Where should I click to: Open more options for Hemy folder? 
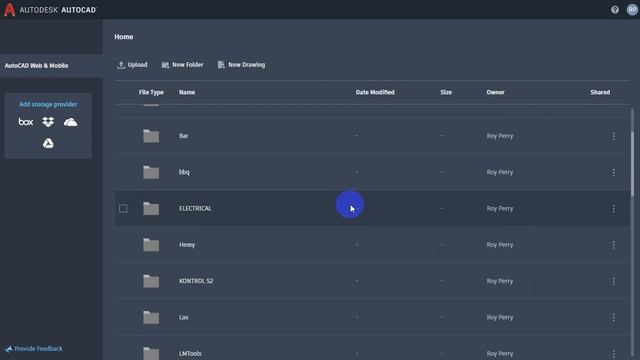pos(613,245)
